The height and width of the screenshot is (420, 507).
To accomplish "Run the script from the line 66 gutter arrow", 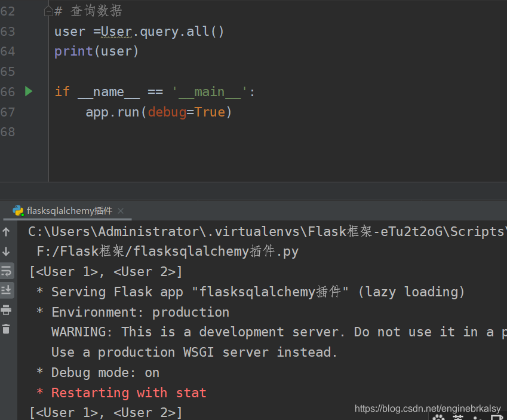I will click(x=29, y=91).
